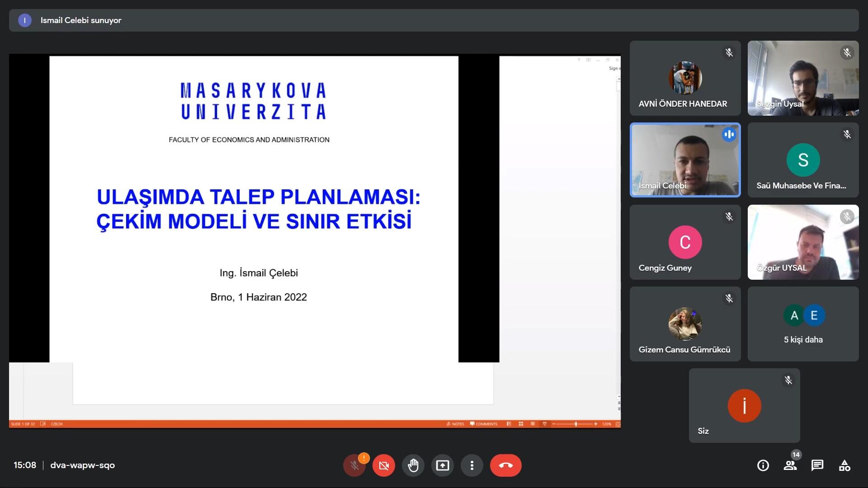The width and height of the screenshot is (868, 488).
Task: Click the presenter avatar 'I' in the banner
Action: (x=25, y=20)
